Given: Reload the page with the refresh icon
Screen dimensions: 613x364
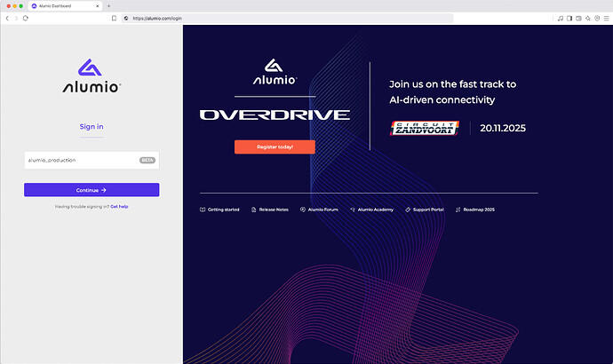Looking at the screenshot, I should (26, 18).
